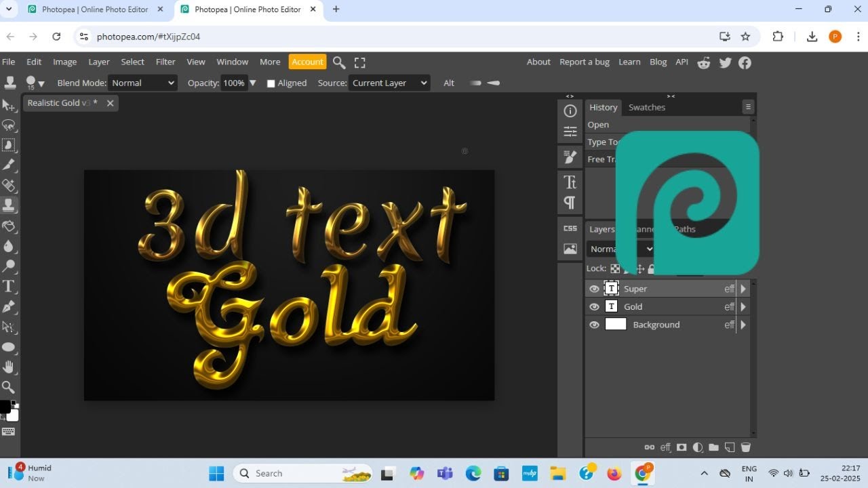Toggle lock transparent pixels

pos(615,268)
